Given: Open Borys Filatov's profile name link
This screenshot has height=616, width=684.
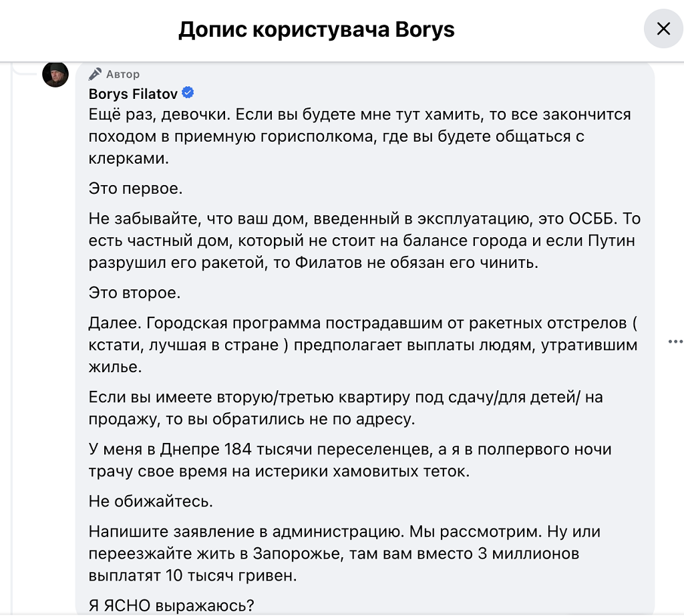Looking at the screenshot, I should tap(134, 93).
